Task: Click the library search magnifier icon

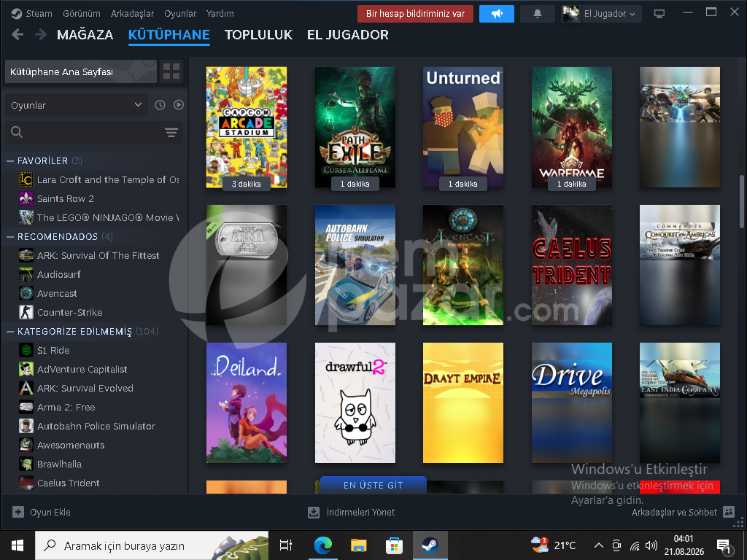Action: tap(17, 133)
